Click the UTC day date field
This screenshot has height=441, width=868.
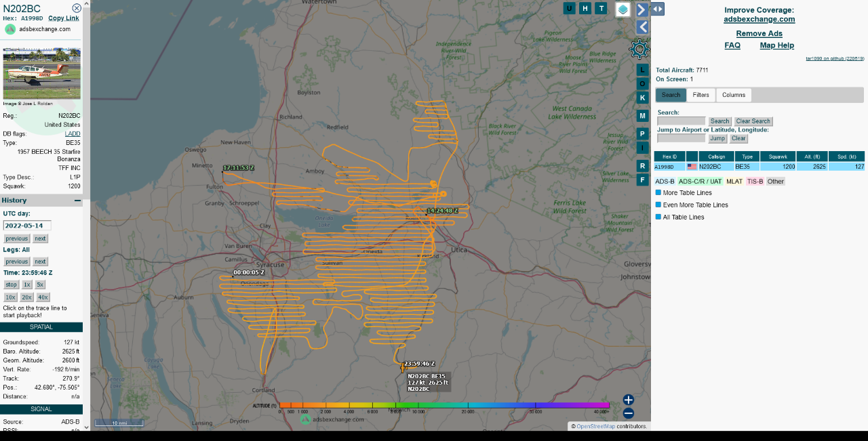point(27,226)
